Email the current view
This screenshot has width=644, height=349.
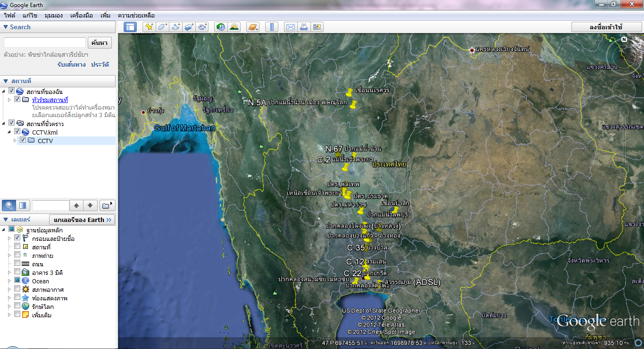click(x=290, y=27)
